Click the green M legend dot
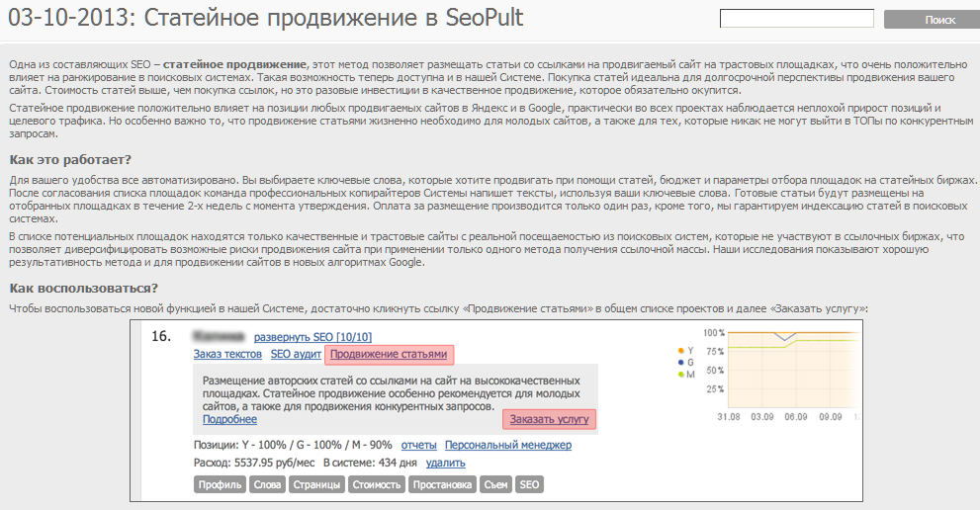 [680, 375]
